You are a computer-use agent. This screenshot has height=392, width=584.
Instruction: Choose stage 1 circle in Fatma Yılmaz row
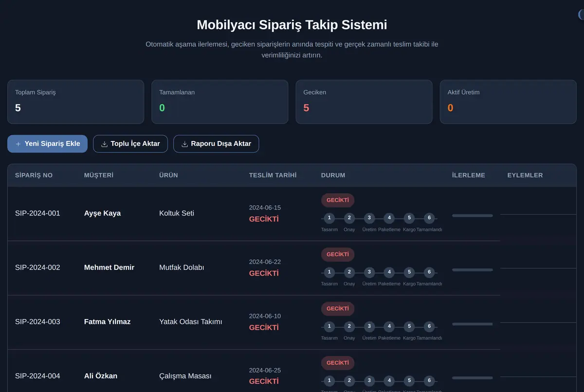pyautogui.click(x=329, y=326)
